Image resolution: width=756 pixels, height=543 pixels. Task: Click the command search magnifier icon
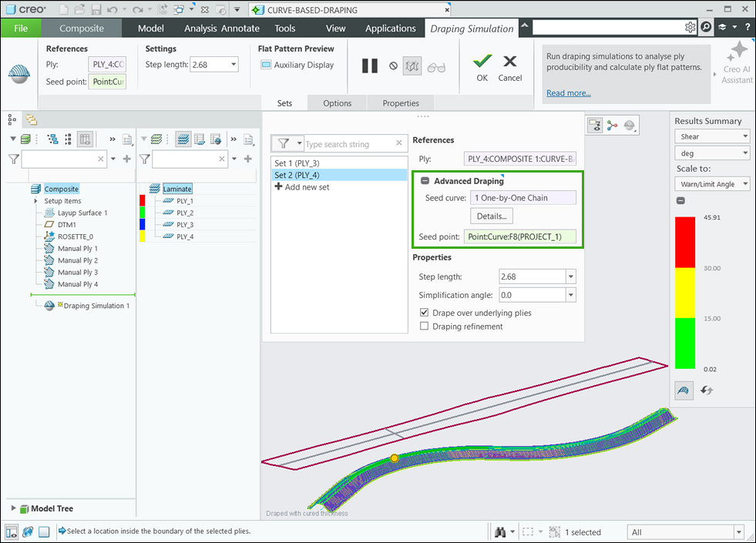point(707,28)
